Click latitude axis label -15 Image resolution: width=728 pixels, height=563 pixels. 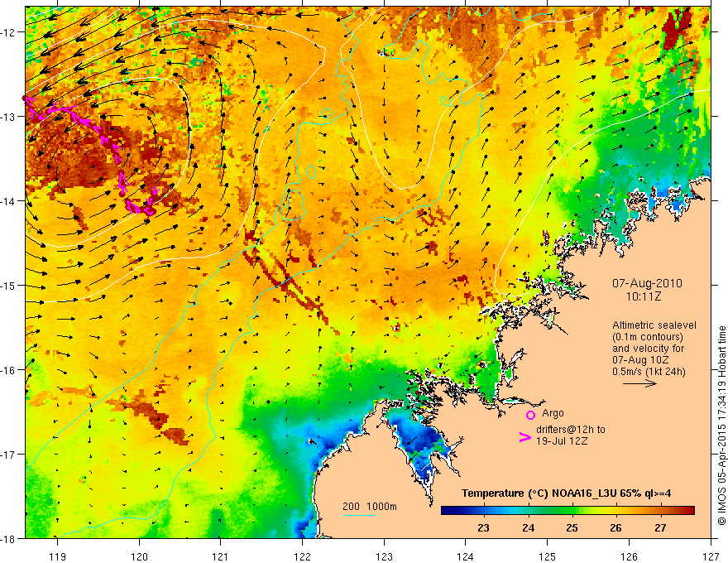9,285
